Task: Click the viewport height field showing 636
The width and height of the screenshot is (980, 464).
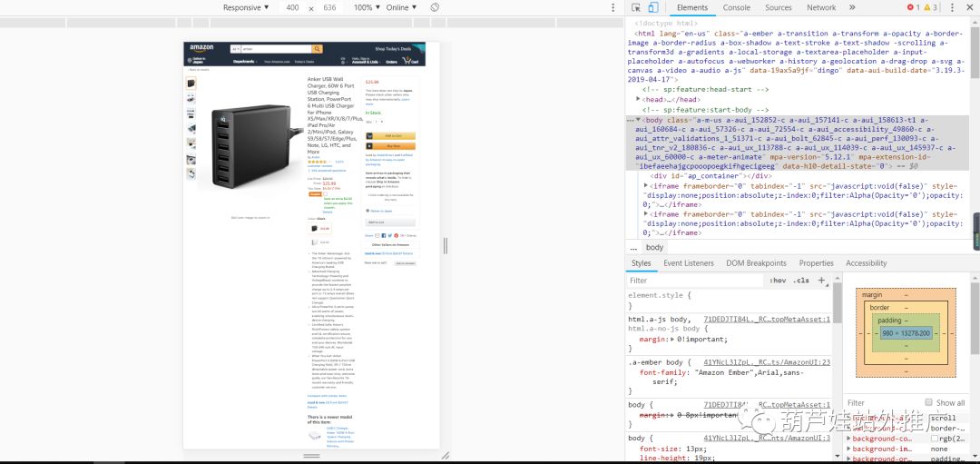Action: click(x=329, y=7)
